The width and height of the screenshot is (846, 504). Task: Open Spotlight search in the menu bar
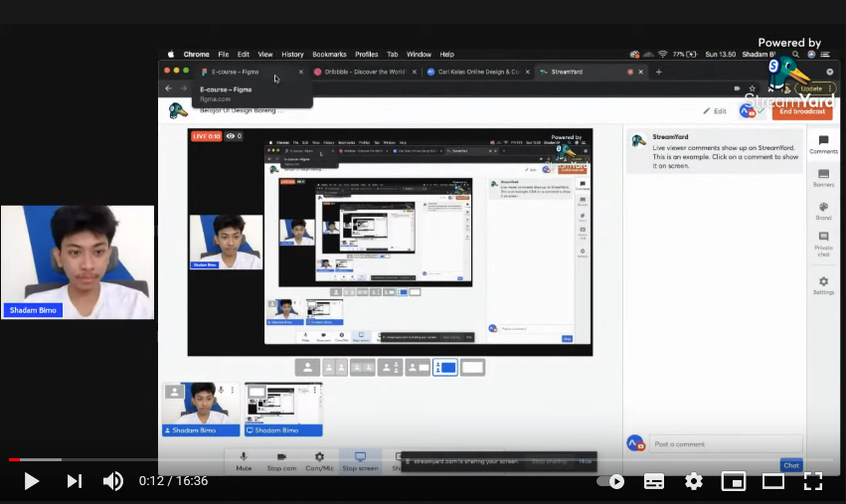795,54
